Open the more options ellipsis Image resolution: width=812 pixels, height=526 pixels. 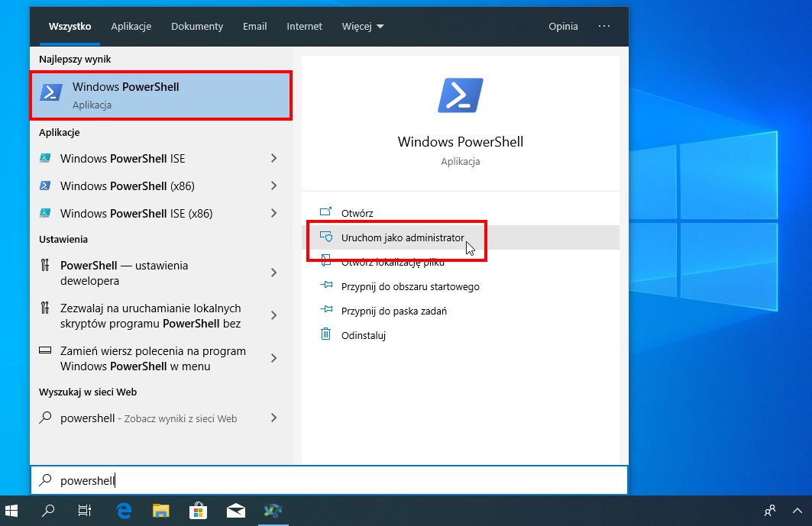(x=603, y=27)
